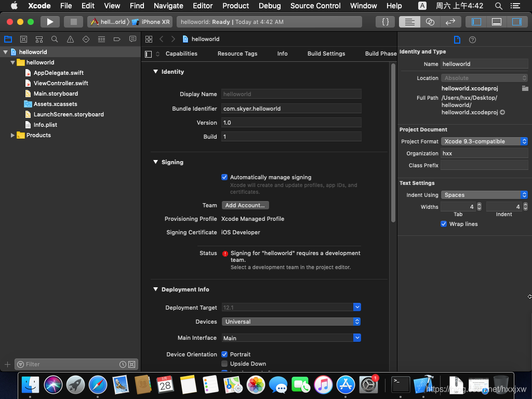This screenshot has width=532, height=399.
Task: Open the Location Absolute dropdown
Action: [485, 78]
